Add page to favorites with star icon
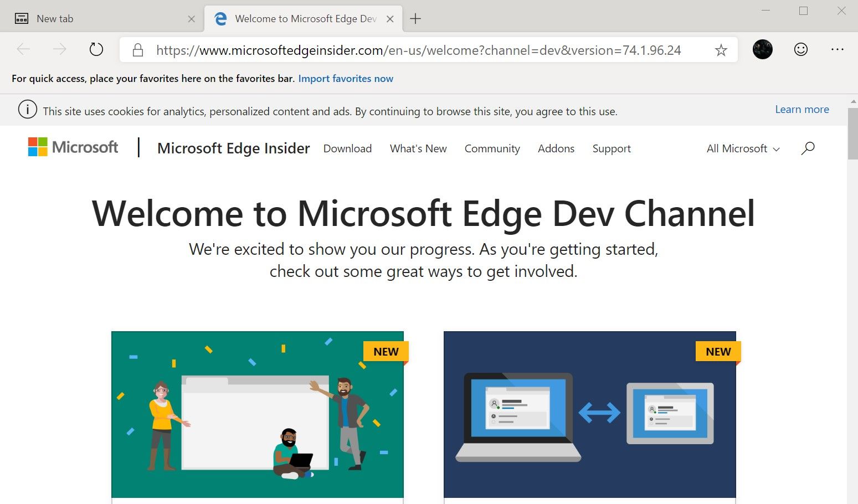Screen dimensions: 858x504 click(x=721, y=50)
